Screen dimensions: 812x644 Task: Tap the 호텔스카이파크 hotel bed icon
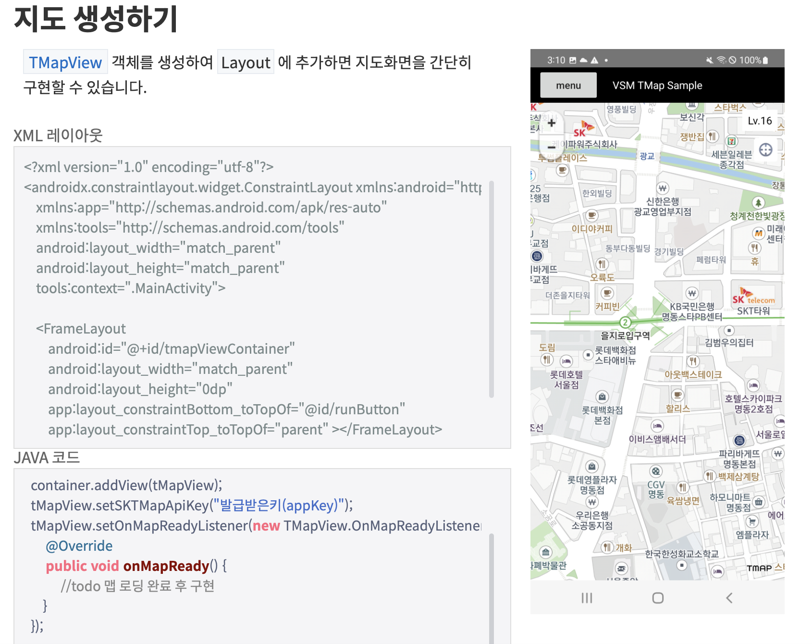point(753,385)
